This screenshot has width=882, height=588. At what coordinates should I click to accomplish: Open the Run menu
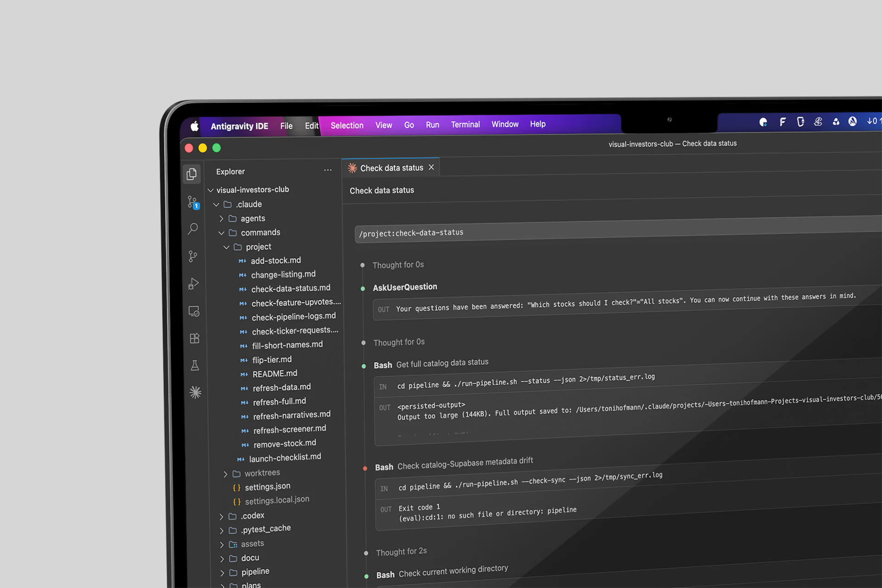[x=432, y=125]
